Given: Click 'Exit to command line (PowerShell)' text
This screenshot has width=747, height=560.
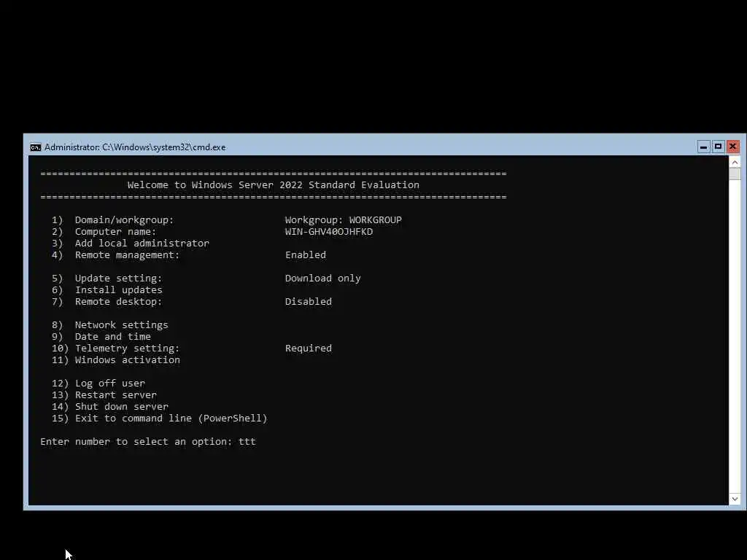Looking at the screenshot, I should pyautogui.click(x=171, y=419).
